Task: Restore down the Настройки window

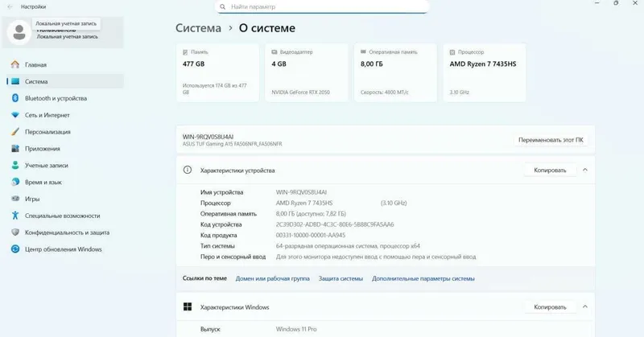Action: point(616,3)
